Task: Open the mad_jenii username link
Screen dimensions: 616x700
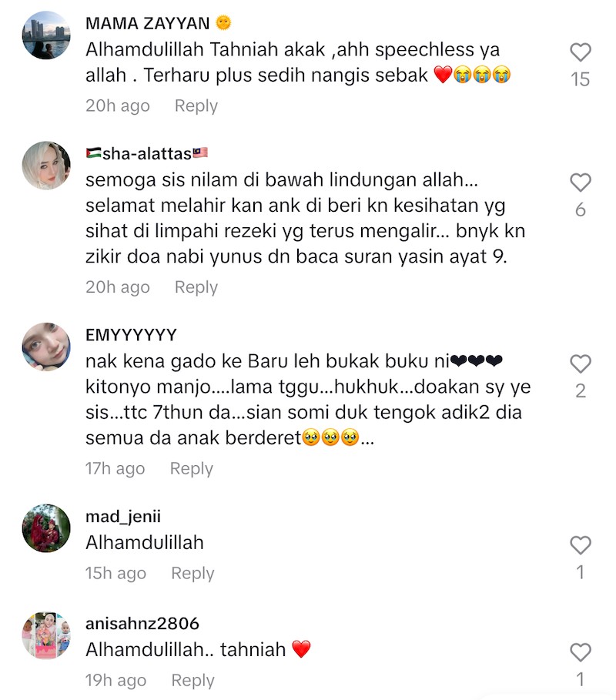Action: click(x=123, y=517)
